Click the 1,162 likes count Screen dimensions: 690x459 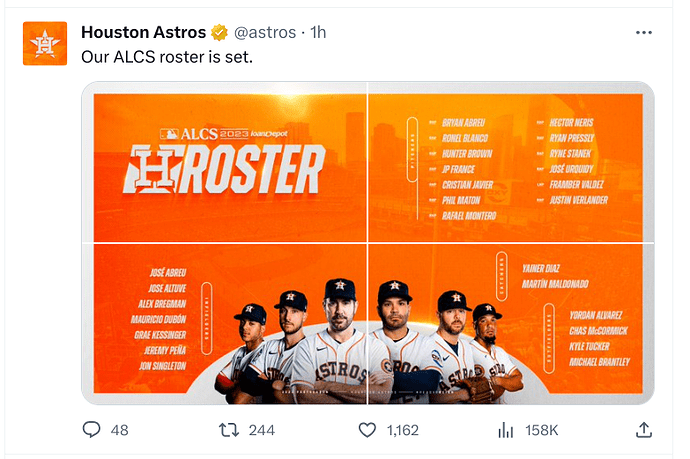pos(401,430)
